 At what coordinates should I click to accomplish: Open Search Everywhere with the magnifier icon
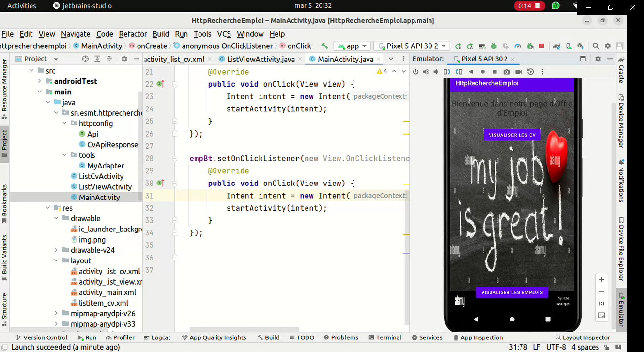[x=596, y=46]
